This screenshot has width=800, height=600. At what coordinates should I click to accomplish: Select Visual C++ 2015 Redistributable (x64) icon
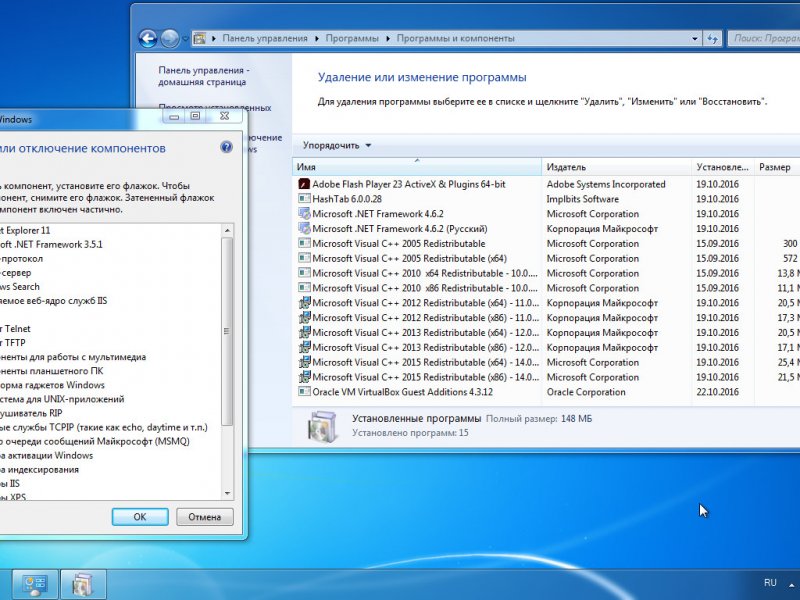click(304, 362)
